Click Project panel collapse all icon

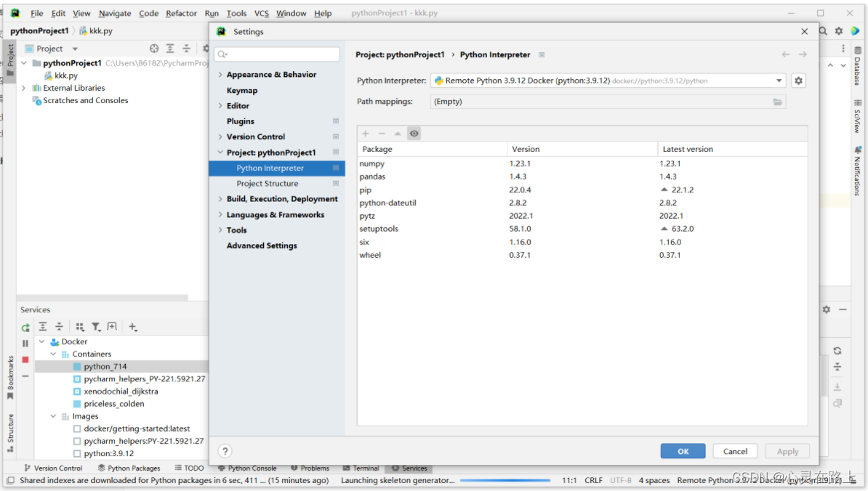[x=187, y=49]
